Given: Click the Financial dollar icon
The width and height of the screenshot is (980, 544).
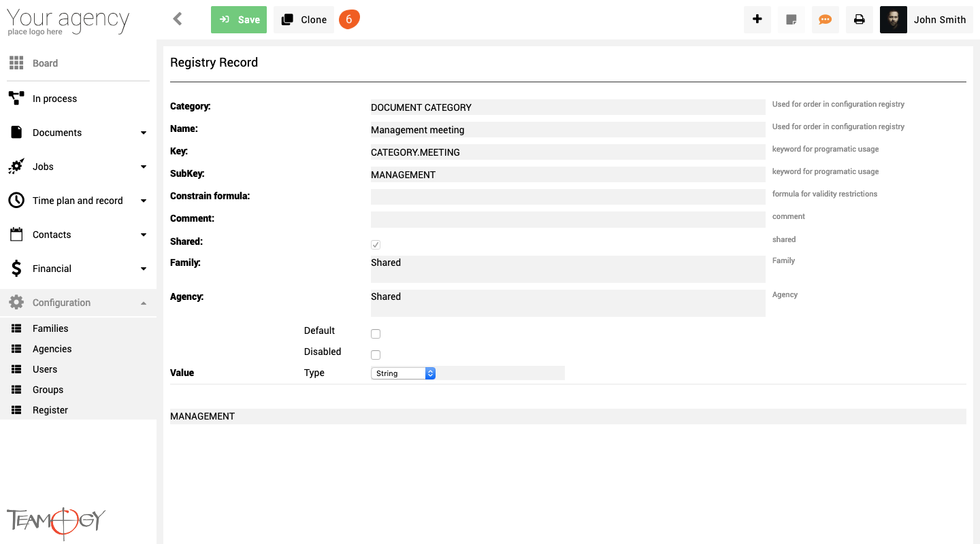Looking at the screenshot, I should click(16, 269).
